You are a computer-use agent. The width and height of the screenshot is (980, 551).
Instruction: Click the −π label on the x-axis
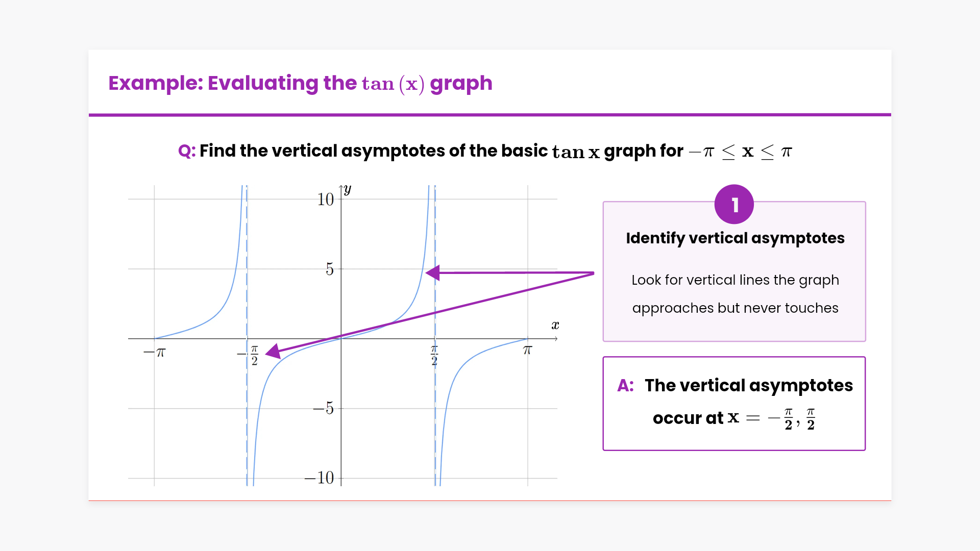(155, 353)
